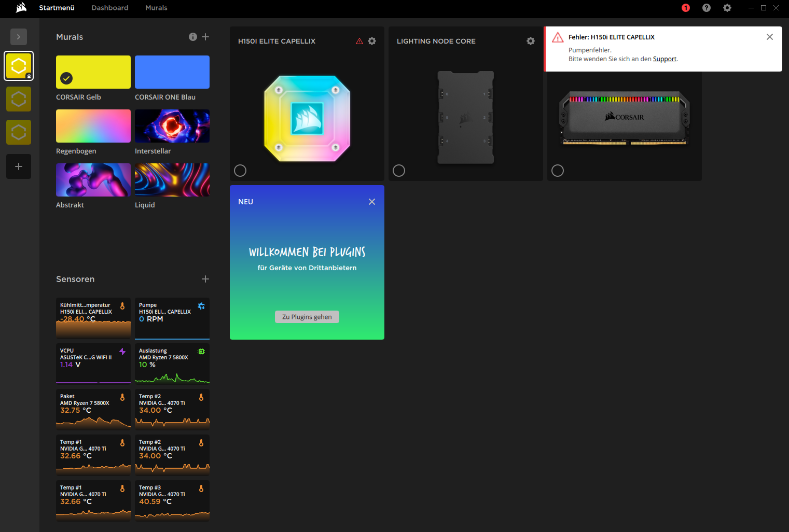Image resolution: width=789 pixels, height=532 pixels.
Task: Open the Pumpe RPM sensor tile
Action: [x=172, y=318]
